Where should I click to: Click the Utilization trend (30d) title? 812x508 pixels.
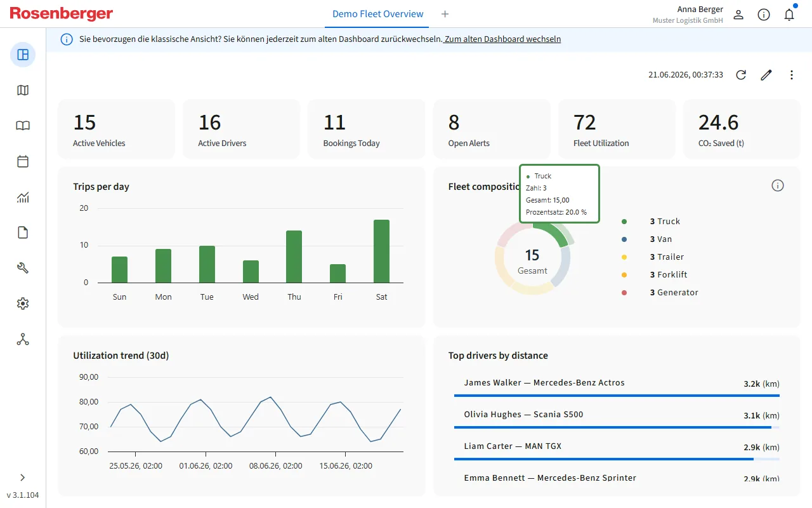tap(121, 356)
